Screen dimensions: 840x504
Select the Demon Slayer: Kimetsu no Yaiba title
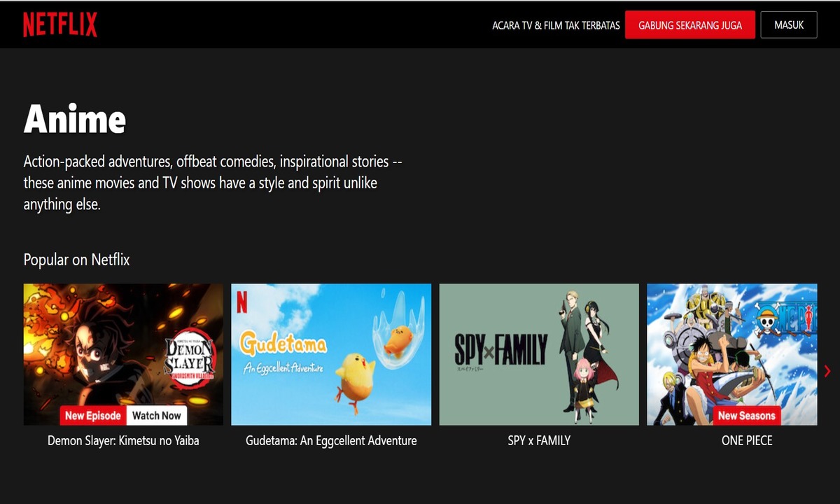coord(123,441)
